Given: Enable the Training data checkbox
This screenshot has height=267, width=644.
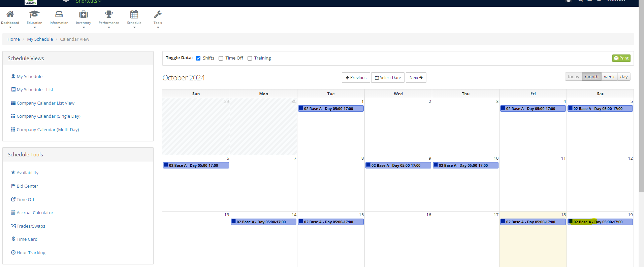Looking at the screenshot, I should point(250,58).
